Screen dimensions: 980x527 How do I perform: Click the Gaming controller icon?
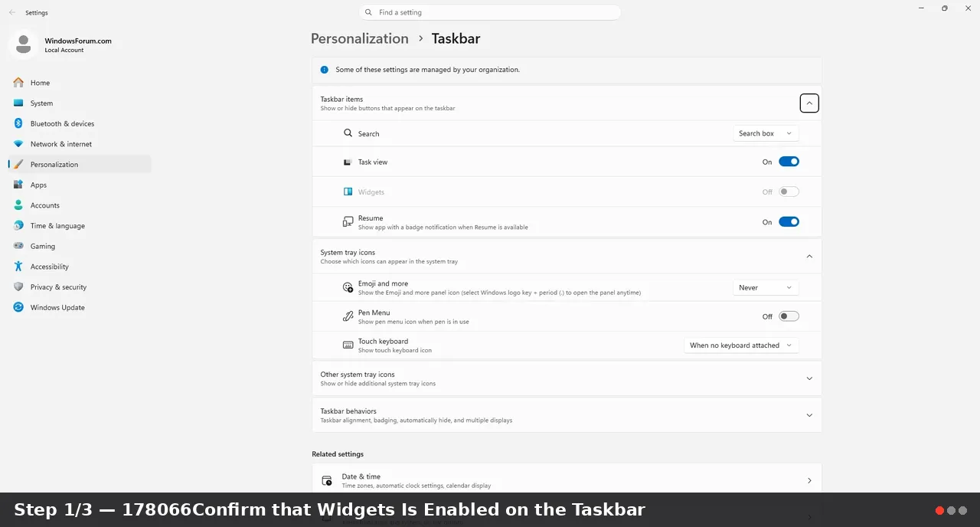click(x=18, y=246)
